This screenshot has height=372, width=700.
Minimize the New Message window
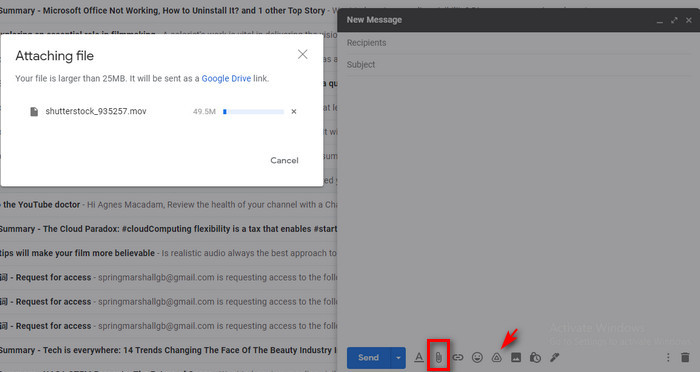pos(659,21)
